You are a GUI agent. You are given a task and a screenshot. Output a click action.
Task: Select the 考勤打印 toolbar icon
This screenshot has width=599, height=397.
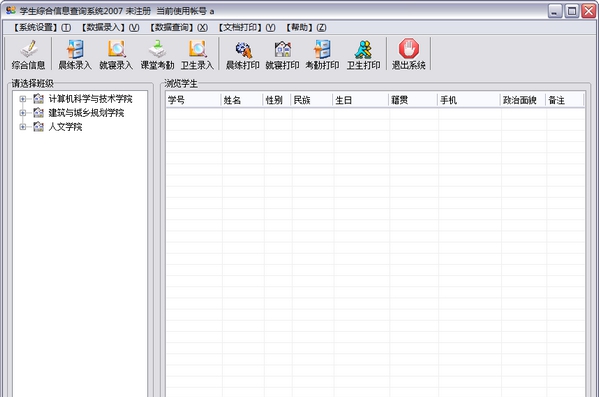tap(322, 49)
